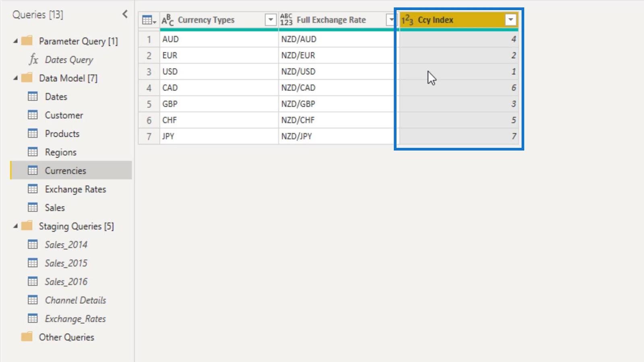Click the Other Queries folder icon

[x=27, y=337]
